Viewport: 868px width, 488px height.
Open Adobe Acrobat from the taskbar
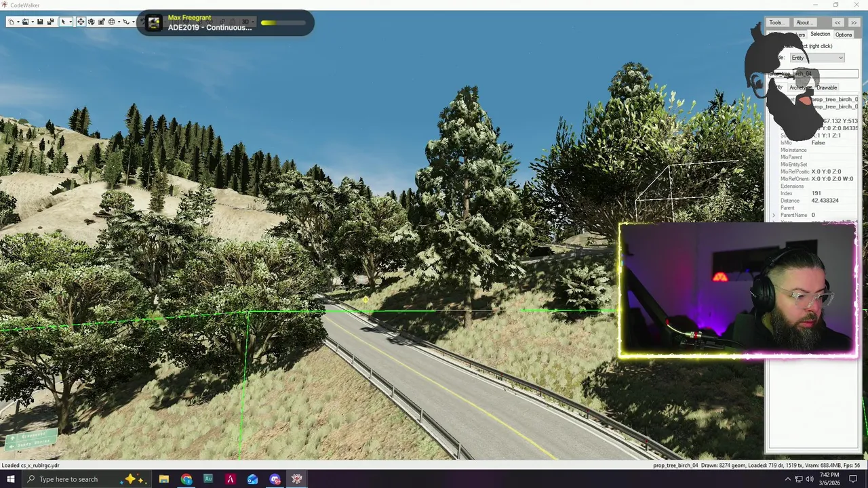pos(231,479)
